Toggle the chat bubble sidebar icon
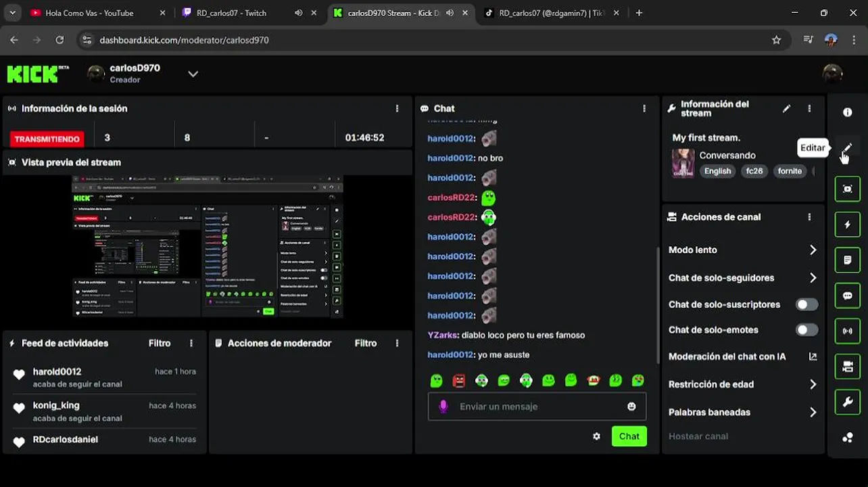This screenshot has height=487, width=868. (847, 296)
